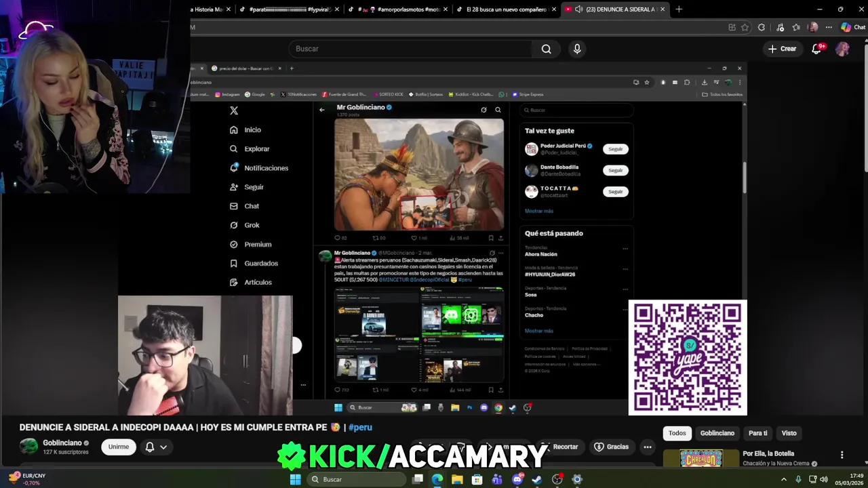Select the Visto filter chip
Screen dimensions: 868x488
pyautogui.click(x=789, y=433)
